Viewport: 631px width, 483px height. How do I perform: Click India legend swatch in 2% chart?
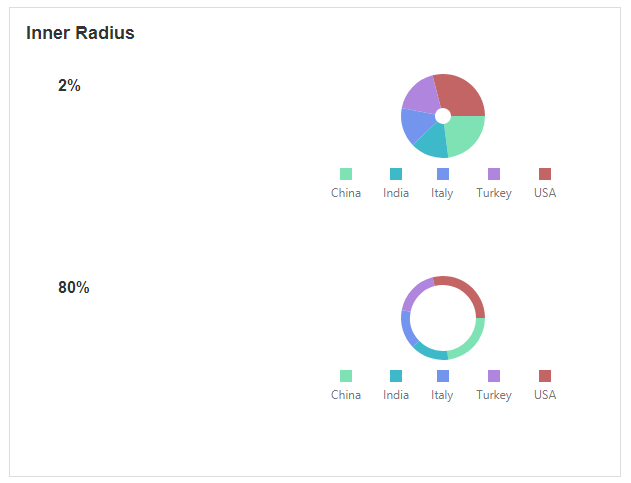(x=396, y=174)
